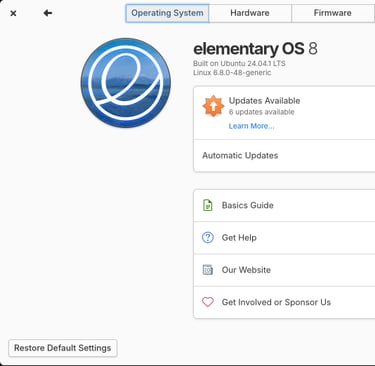This screenshot has width=375, height=366.
Task: Open the Basics Guide link row
Action: coord(284,205)
